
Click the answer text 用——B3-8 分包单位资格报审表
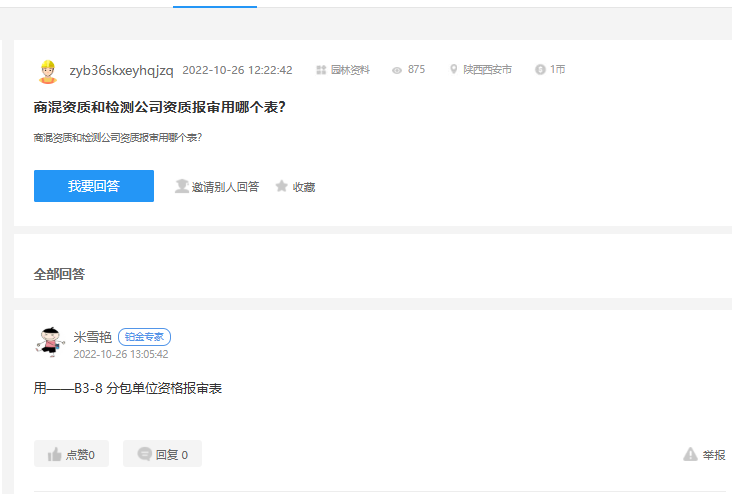pyautogui.click(x=127, y=388)
